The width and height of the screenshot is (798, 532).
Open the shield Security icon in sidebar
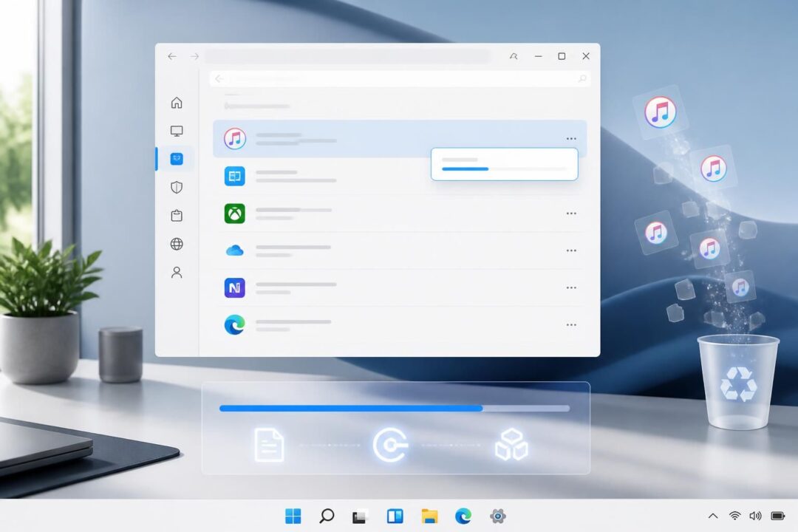[177, 188]
